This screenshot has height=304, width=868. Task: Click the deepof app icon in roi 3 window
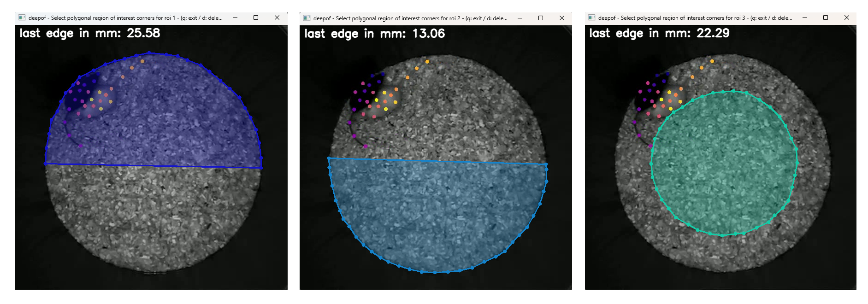pyautogui.click(x=591, y=18)
